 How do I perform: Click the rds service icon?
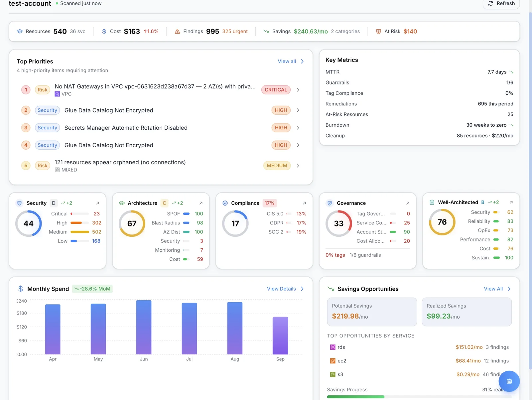[x=332, y=347]
